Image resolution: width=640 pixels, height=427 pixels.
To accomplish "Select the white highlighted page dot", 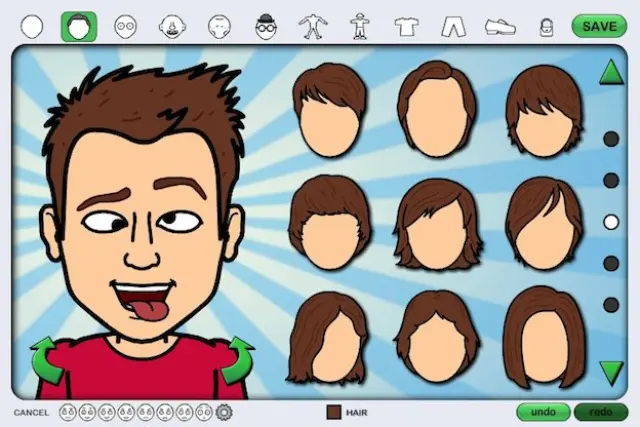I will 611,222.
